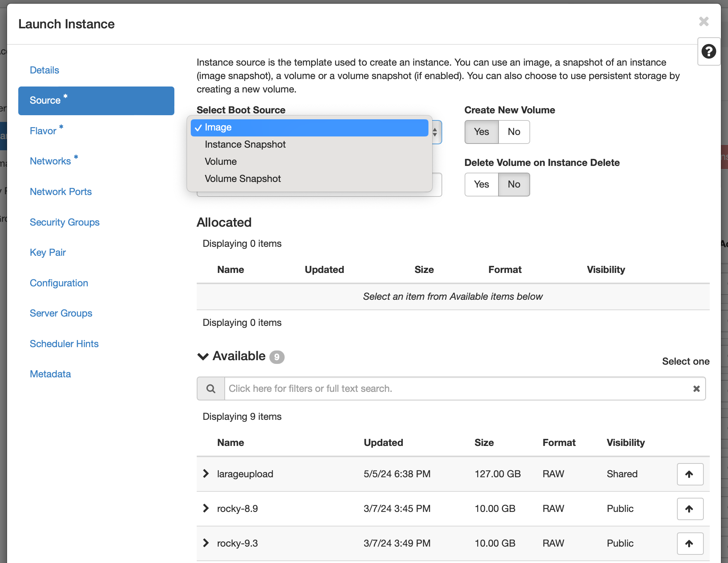Open the Key Pair step

[x=48, y=252]
